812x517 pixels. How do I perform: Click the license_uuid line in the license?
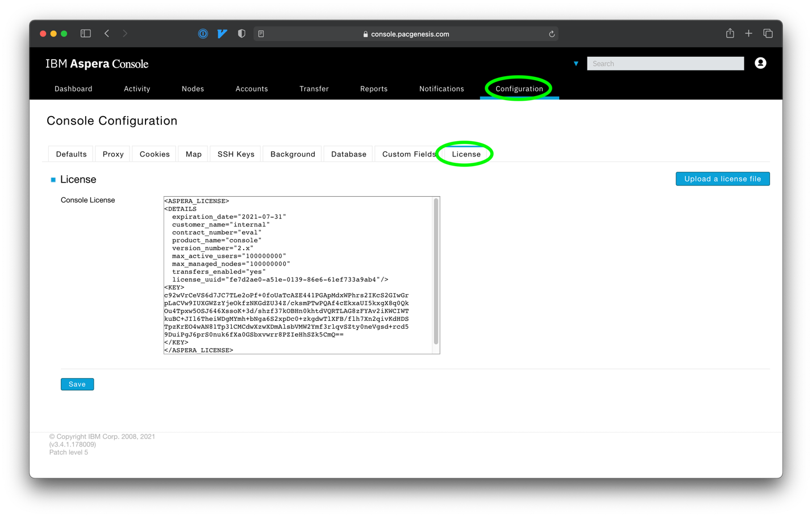tap(280, 280)
